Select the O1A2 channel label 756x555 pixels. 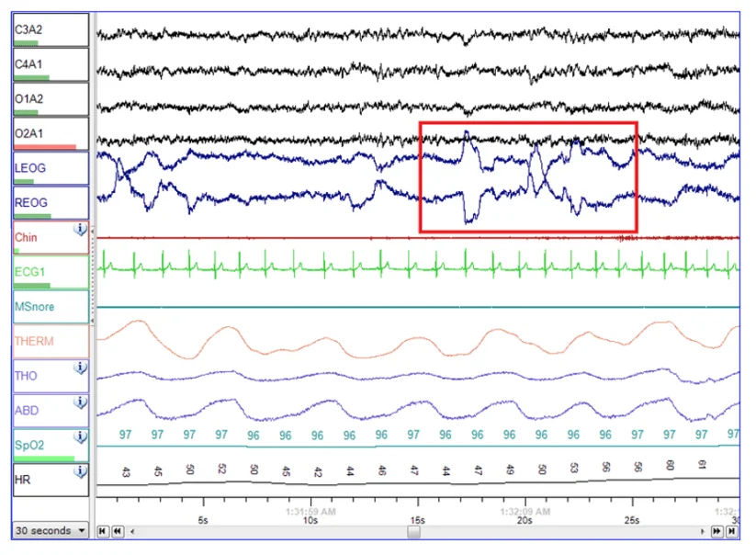pos(51,99)
